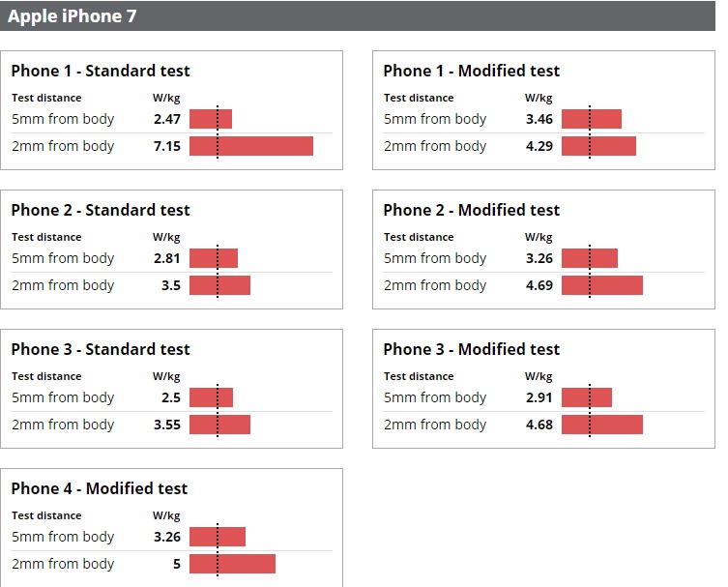Click the 3.55 W/kg value
The image size is (728, 587).
[167, 425]
